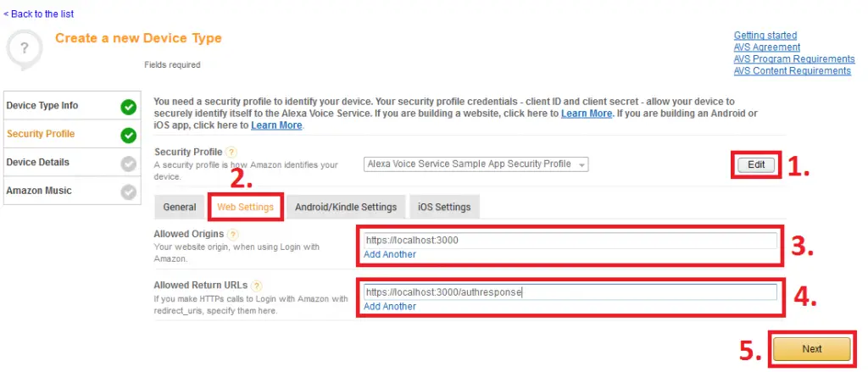Switch to the General tab
This screenshot has height=372, width=868.
pyautogui.click(x=180, y=207)
